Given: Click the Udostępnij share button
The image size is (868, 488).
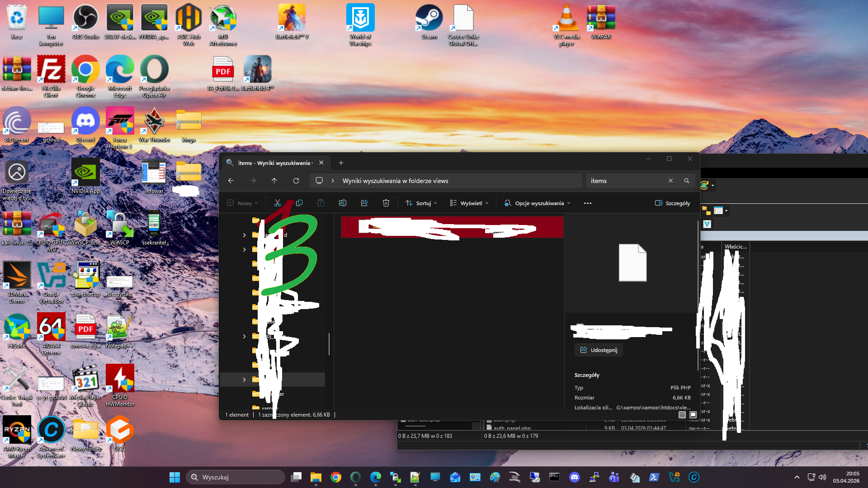Looking at the screenshot, I should (599, 350).
